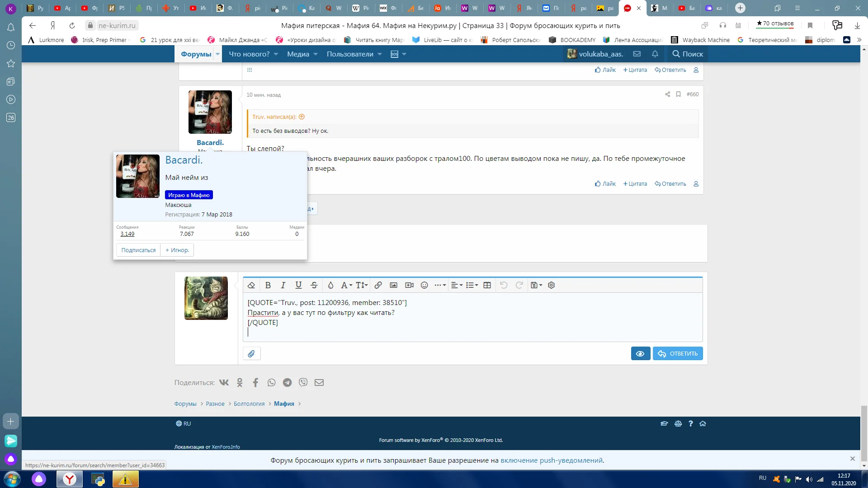Toggle BB code mode gear icon

click(x=551, y=285)
